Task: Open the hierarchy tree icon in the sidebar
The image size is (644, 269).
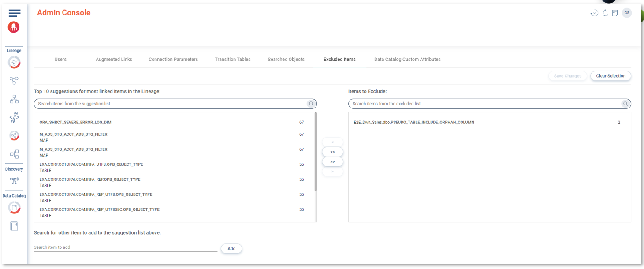Action: [x=14, y=99]
